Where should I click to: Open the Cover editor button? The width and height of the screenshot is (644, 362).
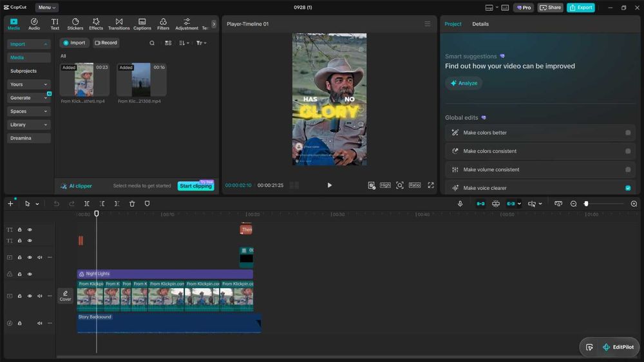65,296
